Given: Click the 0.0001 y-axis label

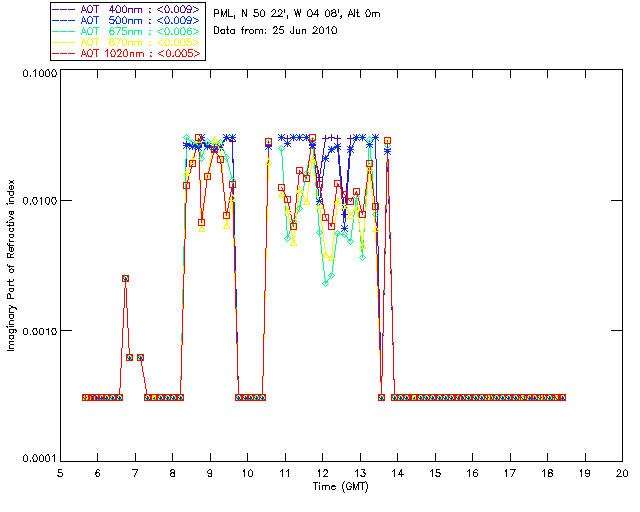Looking at the screenshot, I should point(39,459).
